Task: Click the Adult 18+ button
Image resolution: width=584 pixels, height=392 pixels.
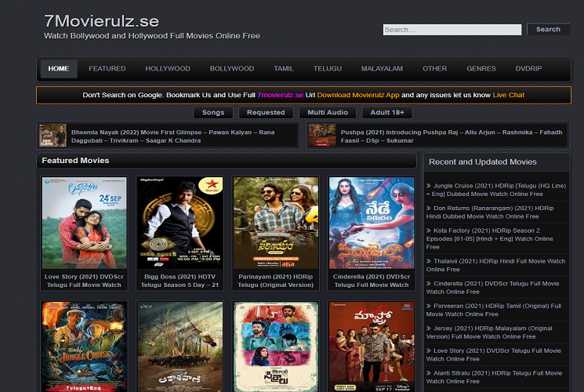Action: pos(387,113)
